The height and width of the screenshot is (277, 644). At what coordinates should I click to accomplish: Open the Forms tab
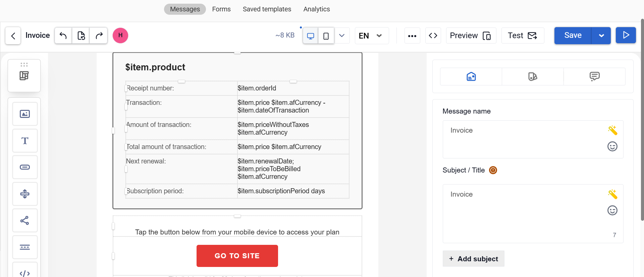pos(221,9)
